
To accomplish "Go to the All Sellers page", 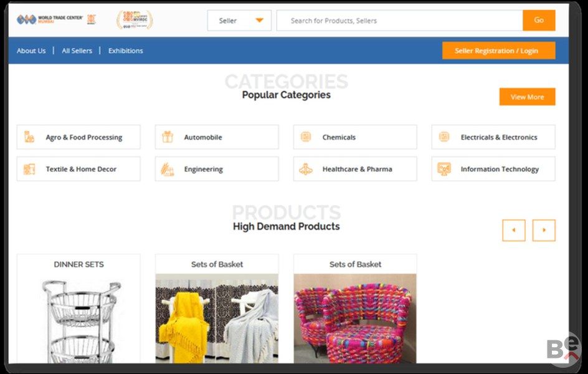I will click(77, 50).
